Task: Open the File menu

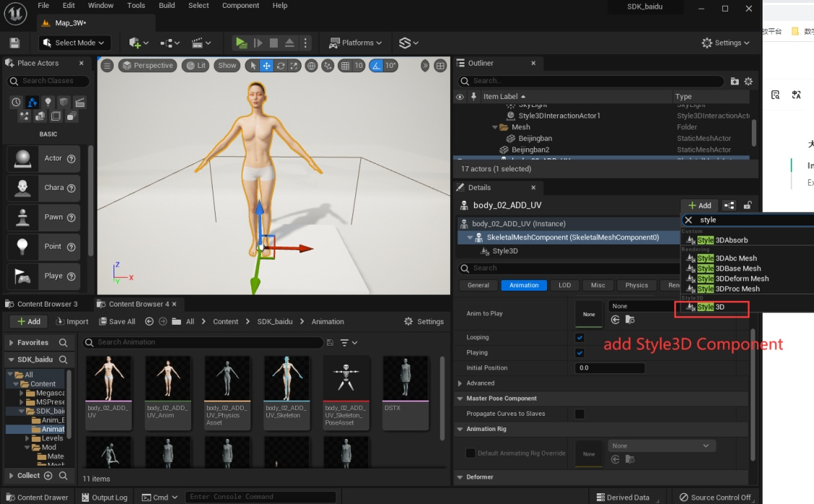Action: click(43, 6)
